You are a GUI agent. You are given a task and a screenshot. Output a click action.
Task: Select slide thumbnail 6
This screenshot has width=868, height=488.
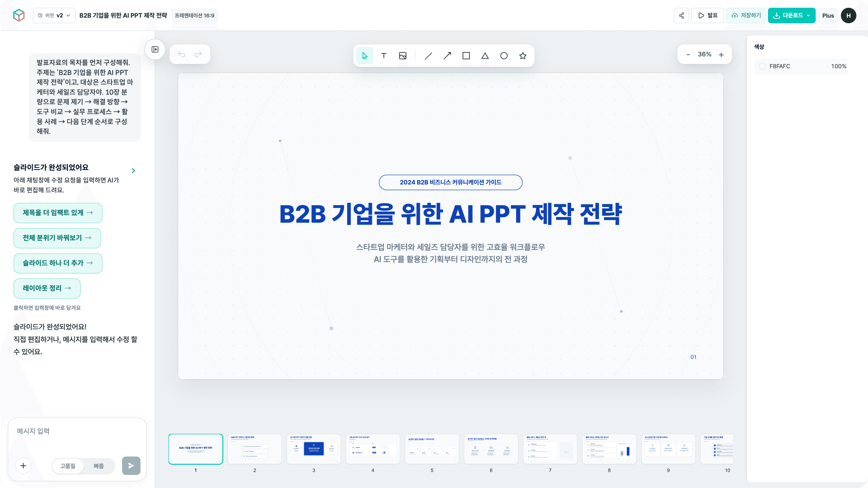(x=491, y=449)
